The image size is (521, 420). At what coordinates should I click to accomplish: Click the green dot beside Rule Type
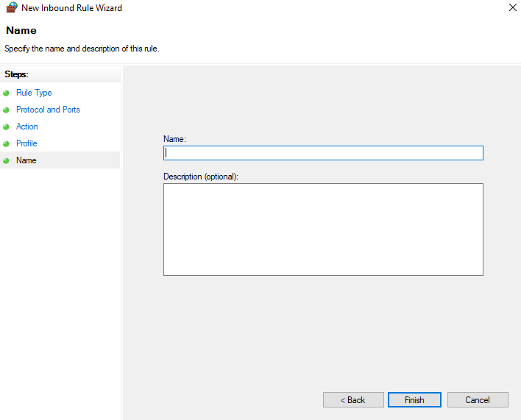click(6, 93)
